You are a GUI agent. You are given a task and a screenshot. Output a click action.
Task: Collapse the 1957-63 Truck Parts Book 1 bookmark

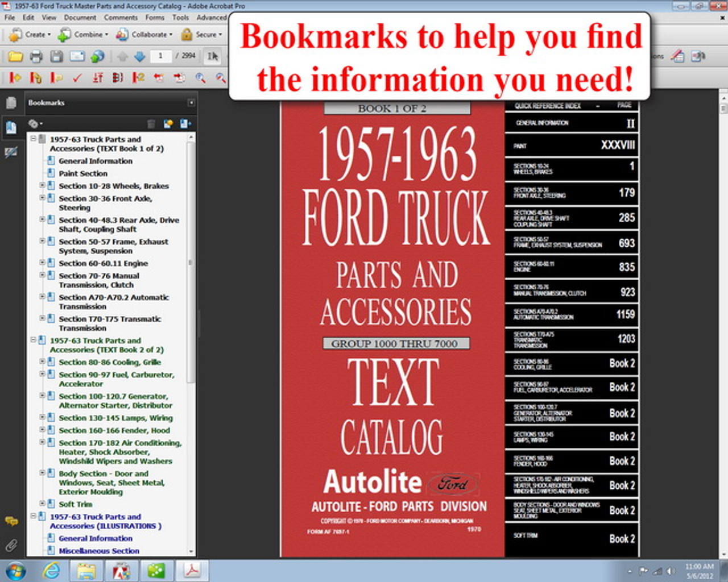[x=33, y=137]
